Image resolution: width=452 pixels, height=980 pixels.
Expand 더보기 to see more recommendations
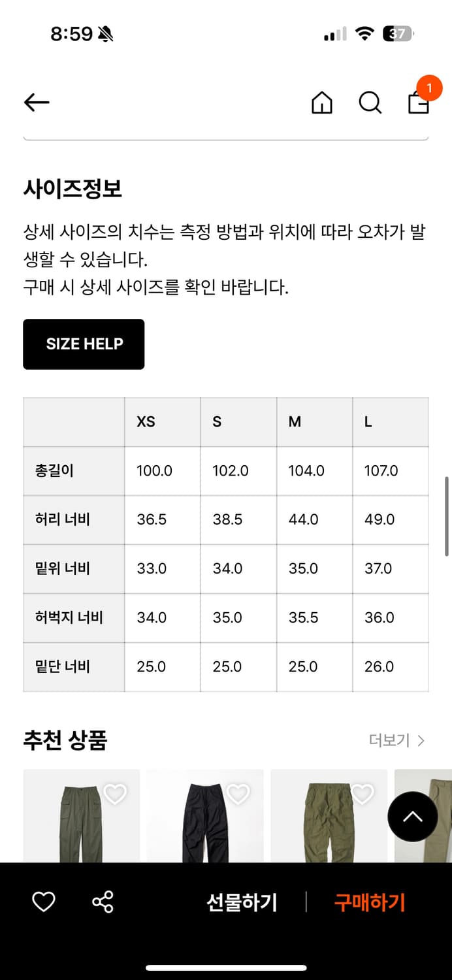point(393,740)
